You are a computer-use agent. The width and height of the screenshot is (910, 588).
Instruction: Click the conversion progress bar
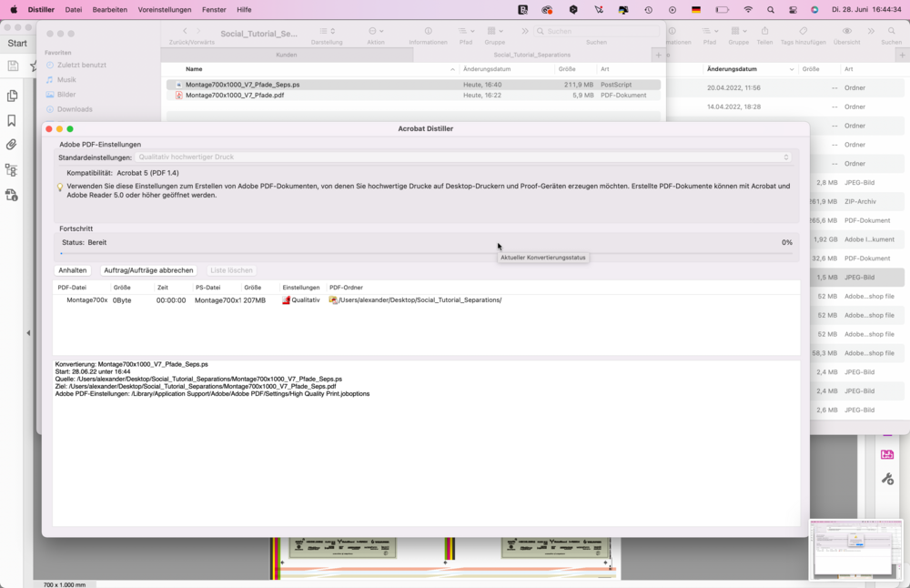click(x=425, y=254)
